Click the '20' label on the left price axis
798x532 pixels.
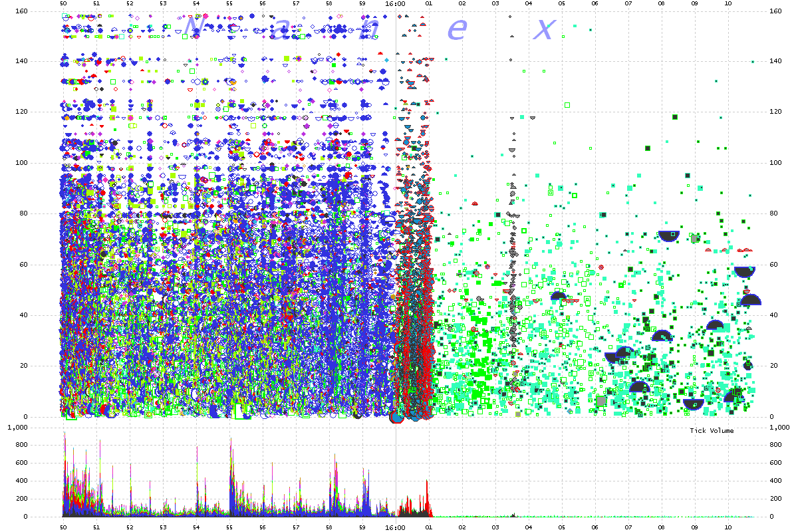23,366
